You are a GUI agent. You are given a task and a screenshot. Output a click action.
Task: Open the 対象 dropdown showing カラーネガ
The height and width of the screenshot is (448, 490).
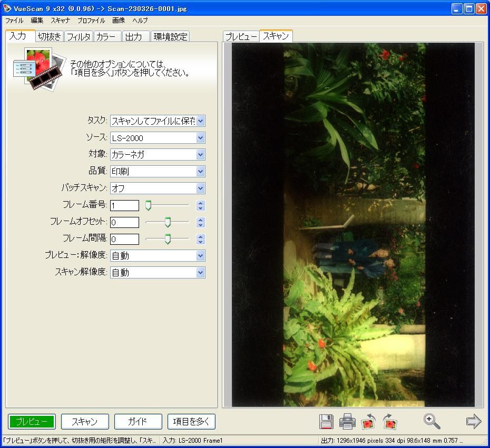158,155
